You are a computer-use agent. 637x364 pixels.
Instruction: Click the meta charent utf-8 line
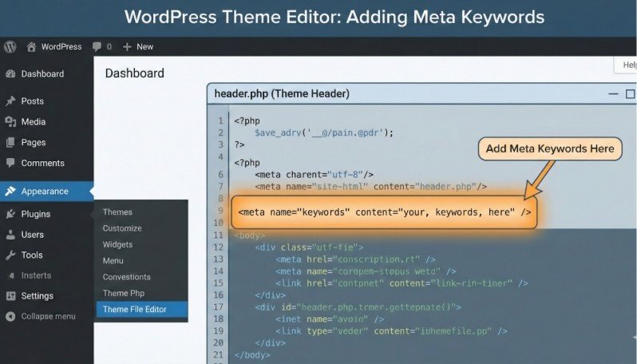(x=314, y=175)
